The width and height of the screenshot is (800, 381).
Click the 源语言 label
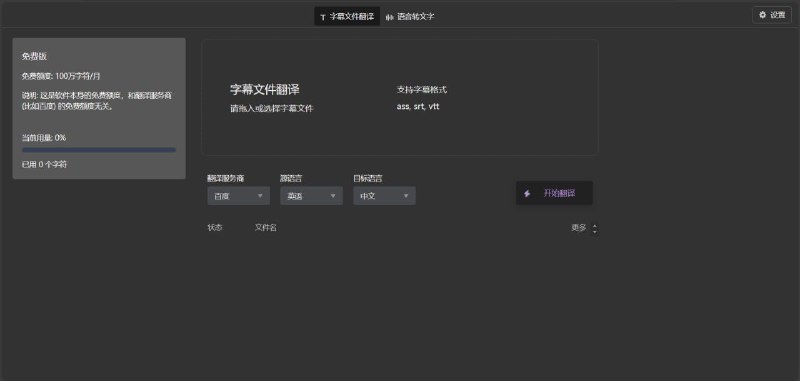coord(291,179)
